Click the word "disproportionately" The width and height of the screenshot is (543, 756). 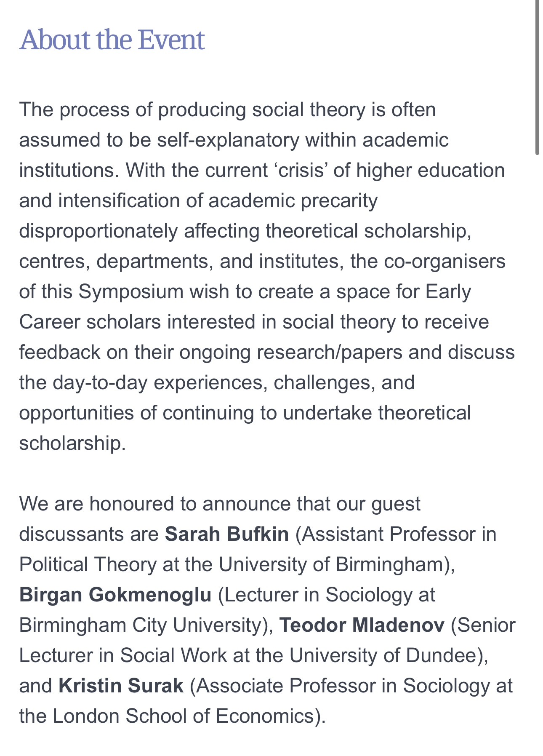98,231
